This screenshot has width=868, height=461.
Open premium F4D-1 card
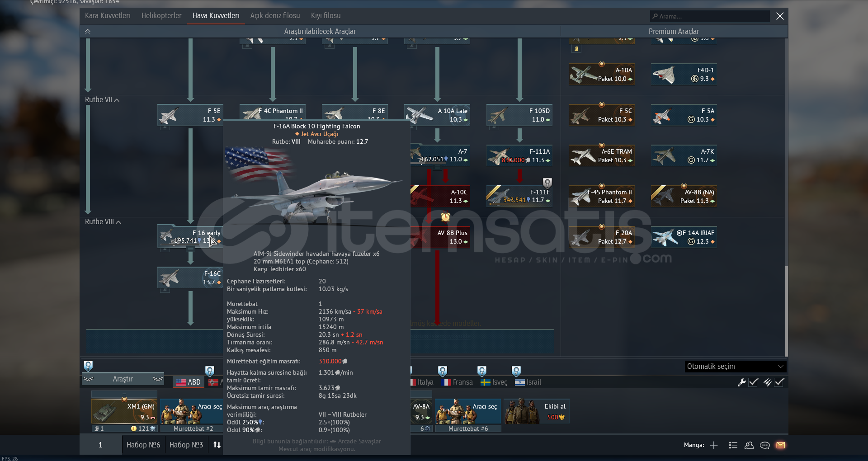click(684, 75)
